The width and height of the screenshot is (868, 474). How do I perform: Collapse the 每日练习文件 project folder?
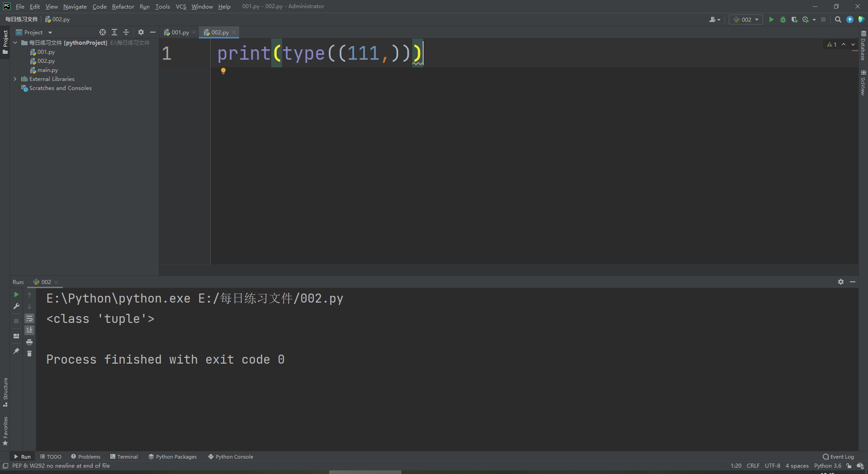point(15,43)
